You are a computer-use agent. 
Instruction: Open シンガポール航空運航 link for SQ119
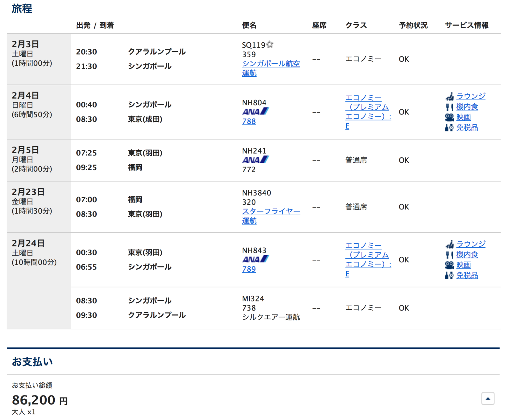click(x=271, y=68)
